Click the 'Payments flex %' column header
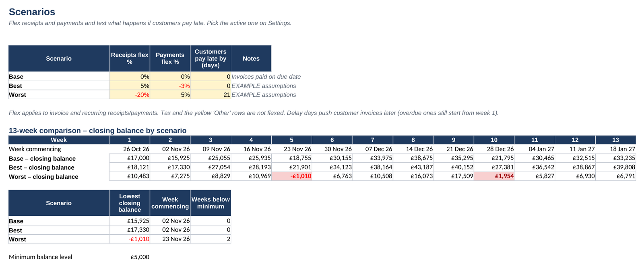Image resolution: width=644 pixels, height=268 pixels. pyautogui.click(x=170, y=58)
